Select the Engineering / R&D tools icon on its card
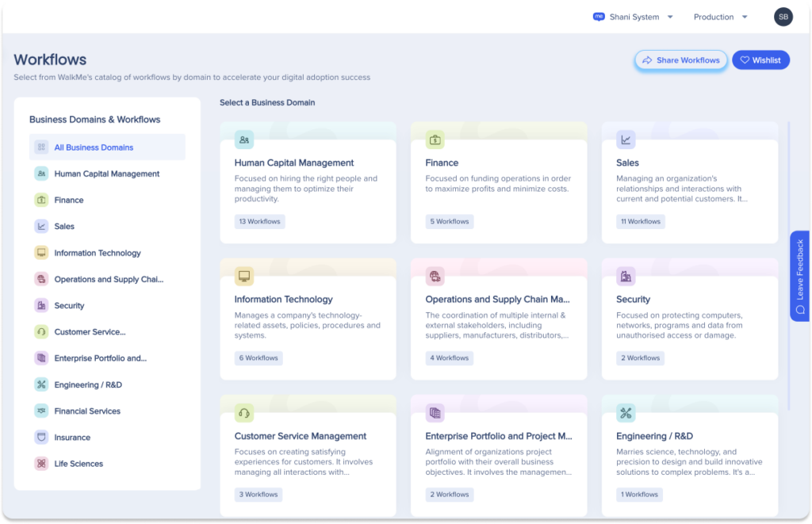This screenshot has width=812, height=524. (x=625, y=412)
